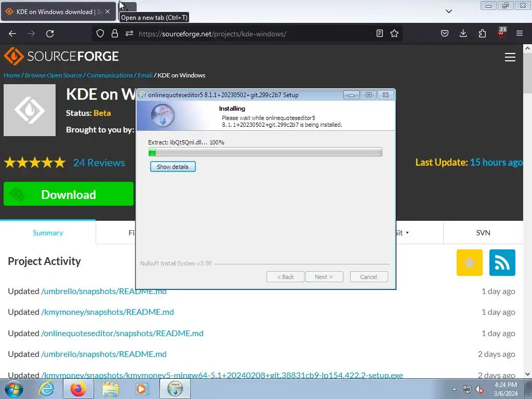532x399 pixels.
Task: Open the SVN tab
Action: [x=483, y=233]
